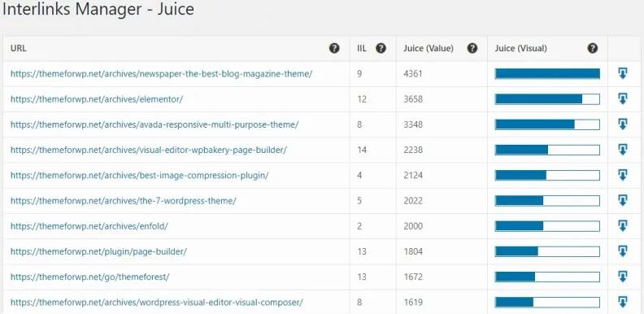
Task: Click the download icon in the plugin/page-builder row
Action: point(623,251)
